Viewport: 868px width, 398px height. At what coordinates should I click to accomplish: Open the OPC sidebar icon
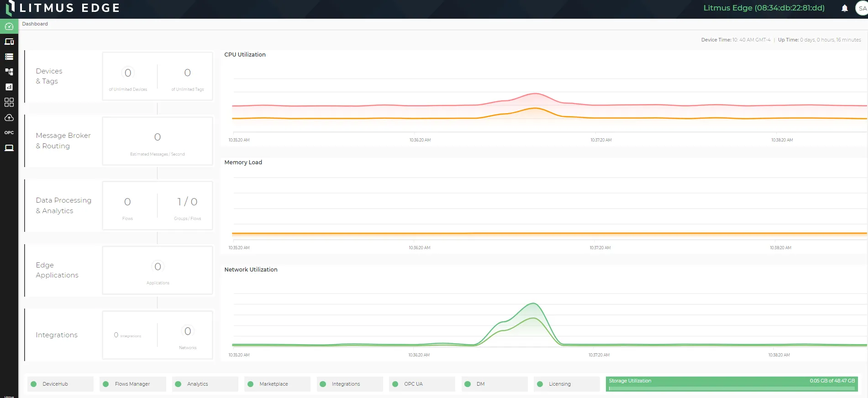pos(9,133)
